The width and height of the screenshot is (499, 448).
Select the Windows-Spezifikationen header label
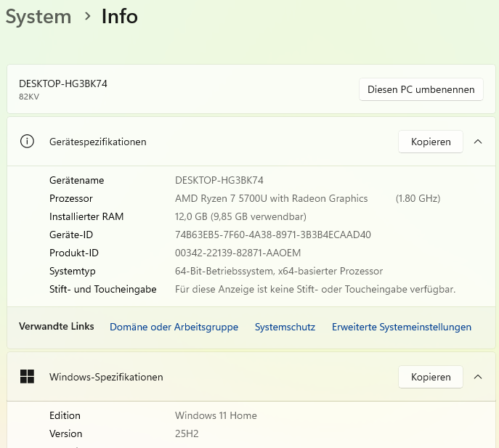click(106, 377)
